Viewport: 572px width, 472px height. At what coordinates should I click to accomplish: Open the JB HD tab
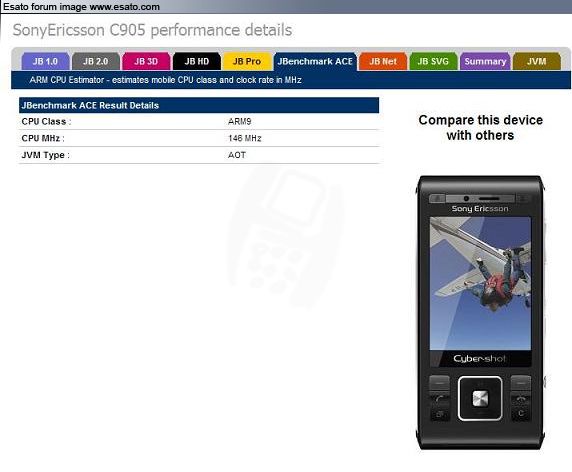197,61
